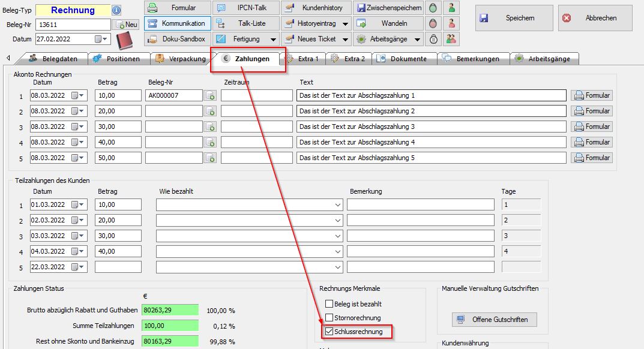Viewport: 644px width, 349px height.
Task: Open the Historyeintrag dropdown arrow
Action: click(346, 24)
